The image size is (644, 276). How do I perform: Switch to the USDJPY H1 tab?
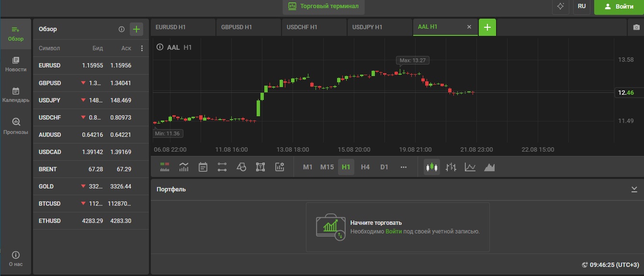(x=379, y=27)
